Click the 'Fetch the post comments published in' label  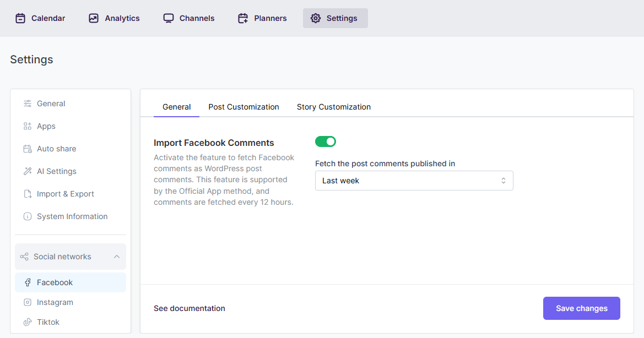[385, 163]
